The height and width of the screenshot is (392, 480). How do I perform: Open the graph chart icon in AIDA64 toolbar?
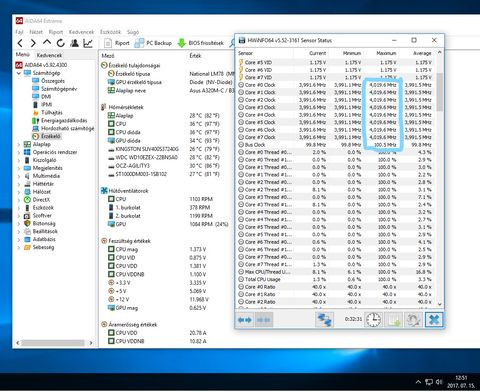88,43
